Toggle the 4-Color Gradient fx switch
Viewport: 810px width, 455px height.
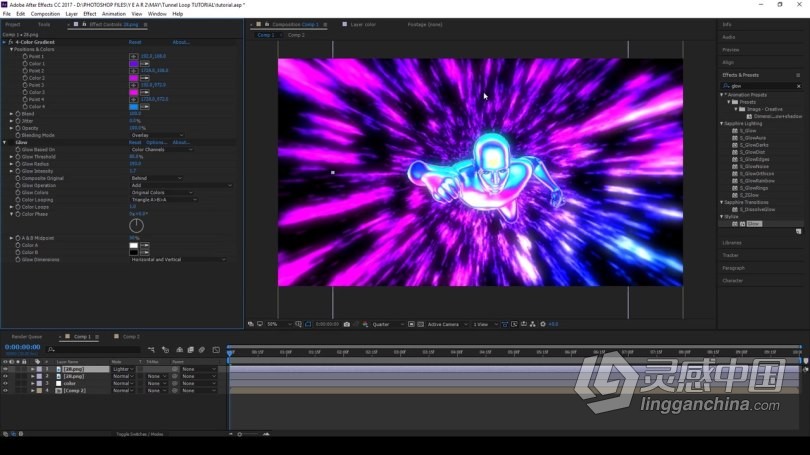coord(10,42)
